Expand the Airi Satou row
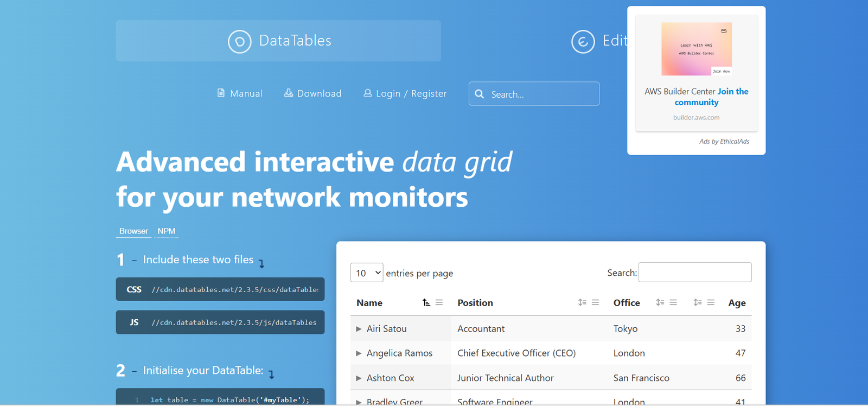Screen dimensions: 868x406 click(359, 329)
